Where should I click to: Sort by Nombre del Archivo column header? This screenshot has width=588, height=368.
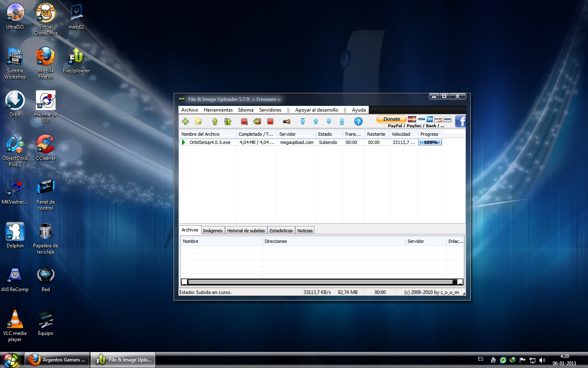point(207,134)
